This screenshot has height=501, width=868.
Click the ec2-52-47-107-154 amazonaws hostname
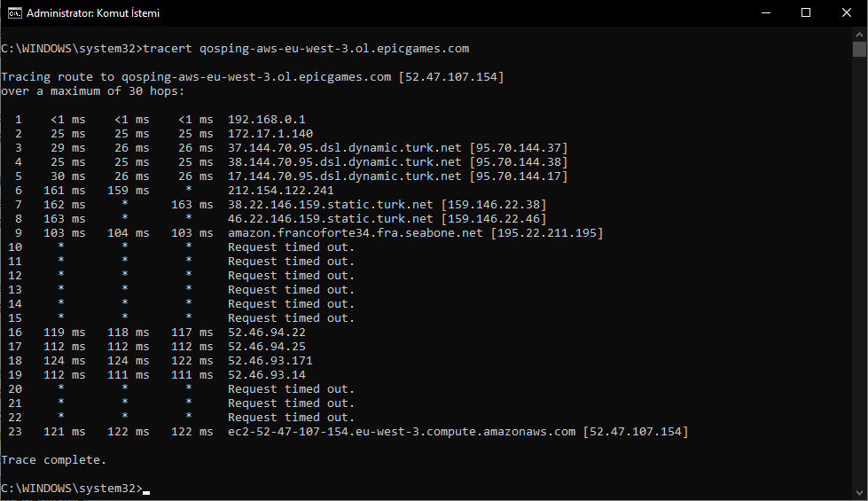point(402,432)
